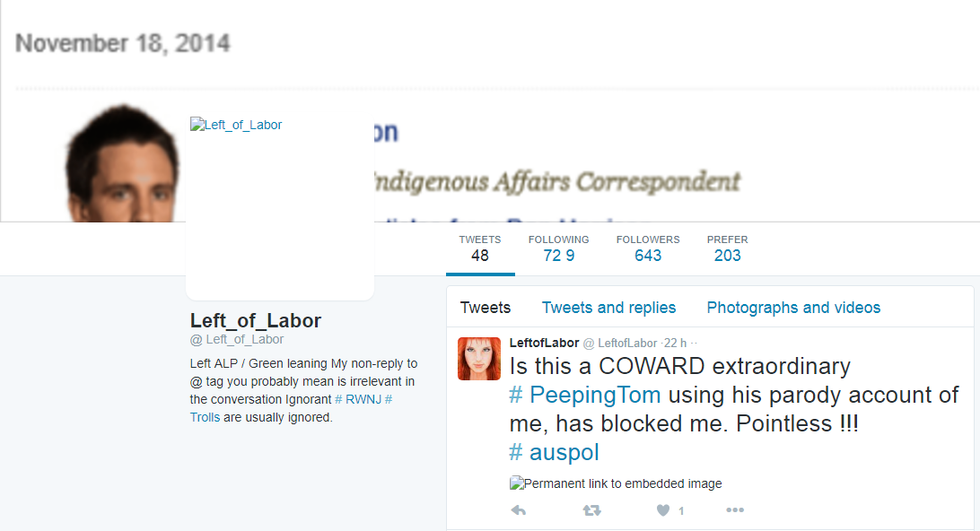
Task: Open the #auspol hashtag link
Action: point(555,452)
